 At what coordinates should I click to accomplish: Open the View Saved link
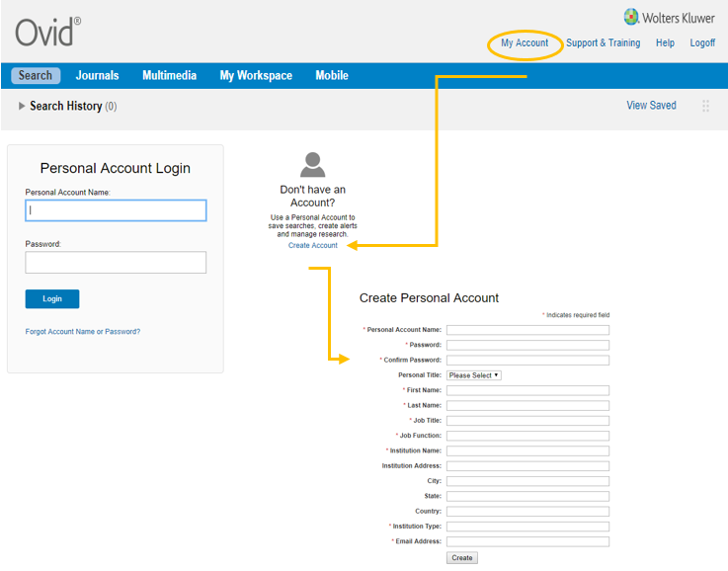[651, 106]
